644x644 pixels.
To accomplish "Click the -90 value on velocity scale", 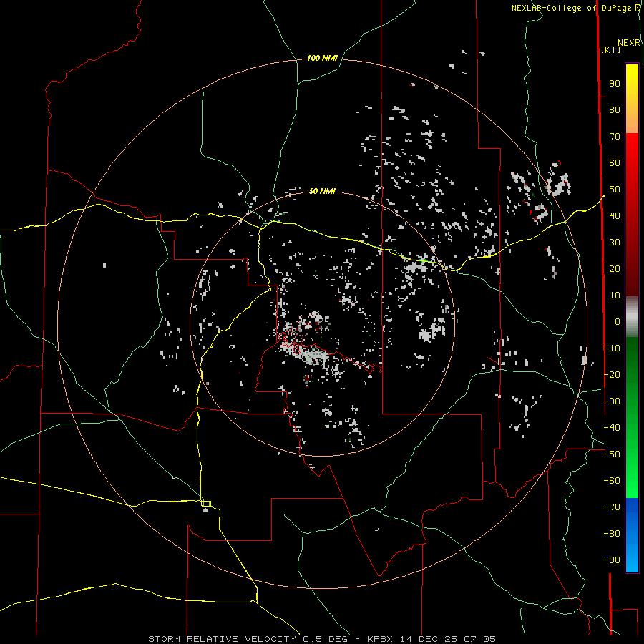I will (x=612, y=560).
